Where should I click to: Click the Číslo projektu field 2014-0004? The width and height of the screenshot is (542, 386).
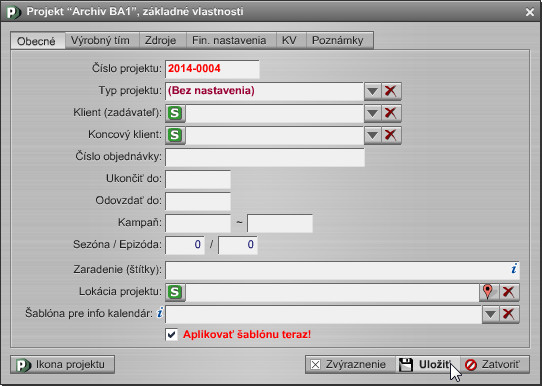[x=212, y=69]
